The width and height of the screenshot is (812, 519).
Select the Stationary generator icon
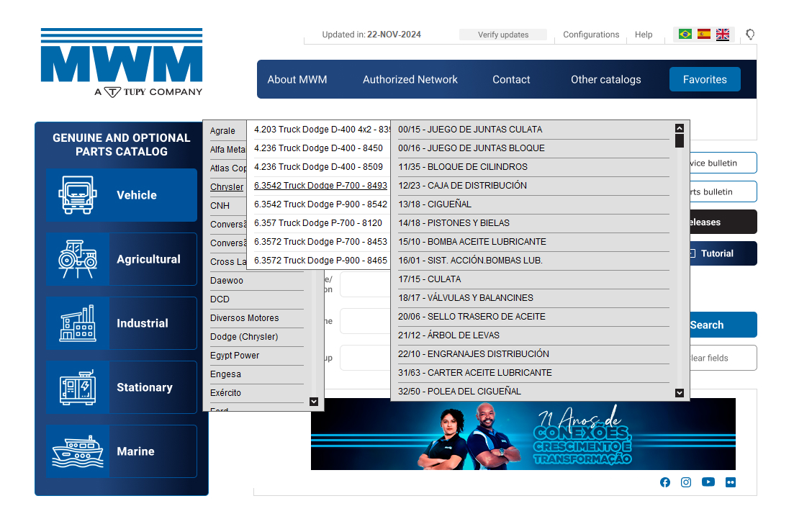(x=78, y=387)
